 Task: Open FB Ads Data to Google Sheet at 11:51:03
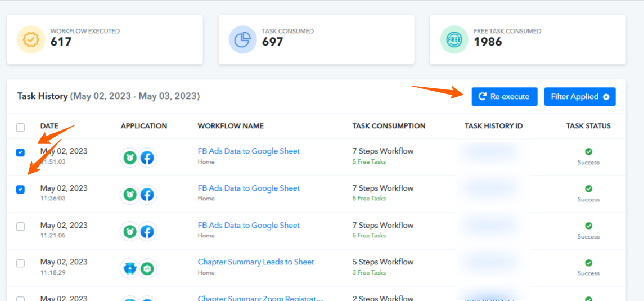click(x=249, y=151)
